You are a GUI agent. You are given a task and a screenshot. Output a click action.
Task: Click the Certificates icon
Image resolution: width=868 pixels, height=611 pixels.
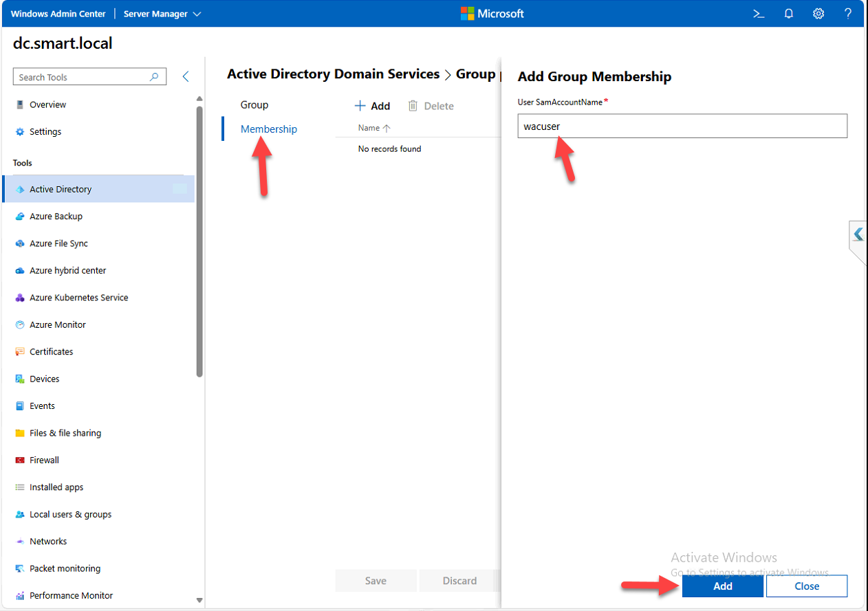[19, 352]
